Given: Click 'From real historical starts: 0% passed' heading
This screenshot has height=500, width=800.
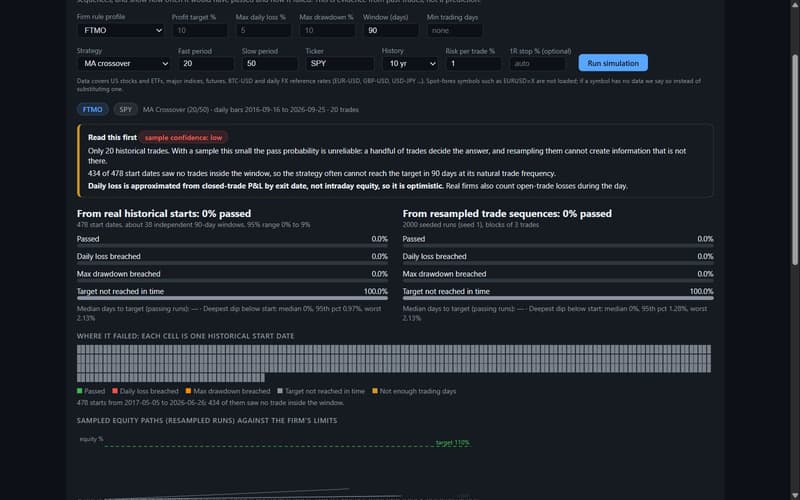Looking at the screenshot, I should point(164,214).
